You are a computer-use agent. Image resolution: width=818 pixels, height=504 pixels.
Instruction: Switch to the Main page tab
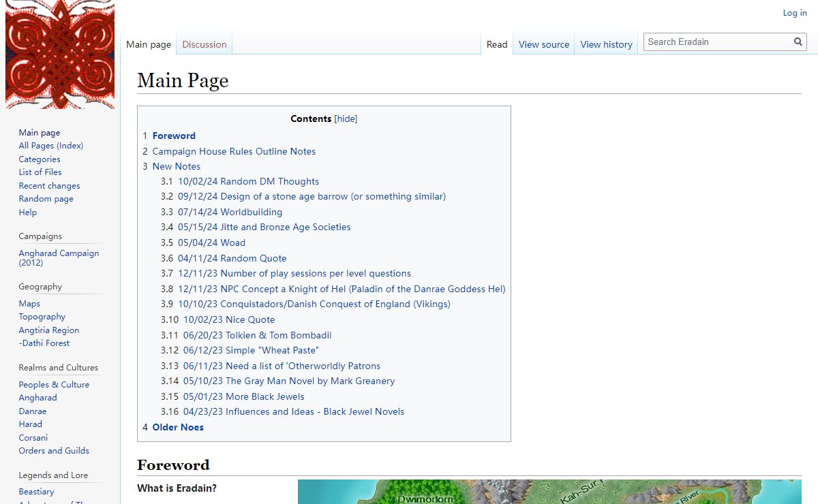click(149, 44)
